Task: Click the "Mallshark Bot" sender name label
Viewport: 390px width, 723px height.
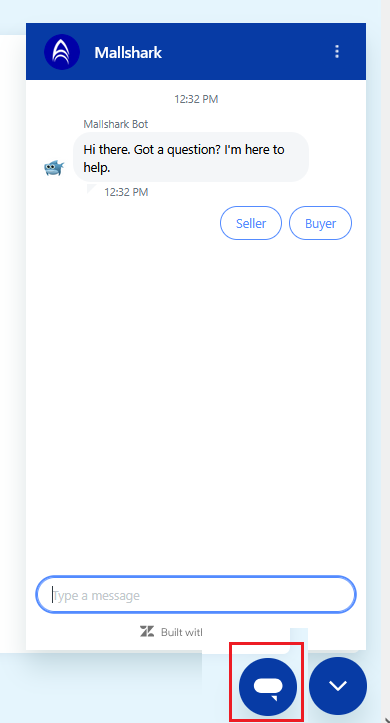Action: click(116, 124)
